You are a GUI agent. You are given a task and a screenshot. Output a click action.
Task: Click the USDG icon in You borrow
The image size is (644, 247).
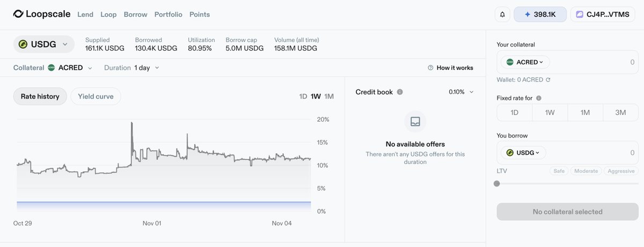coord(510,153)
